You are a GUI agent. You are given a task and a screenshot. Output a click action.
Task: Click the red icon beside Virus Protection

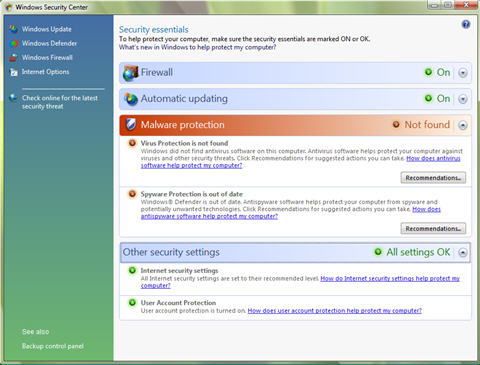132,143
